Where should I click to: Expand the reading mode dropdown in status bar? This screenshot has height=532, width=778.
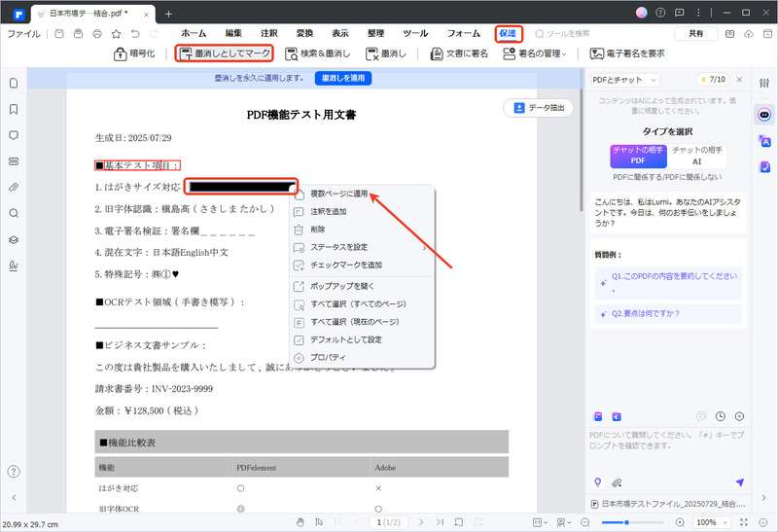pos(564,522)
